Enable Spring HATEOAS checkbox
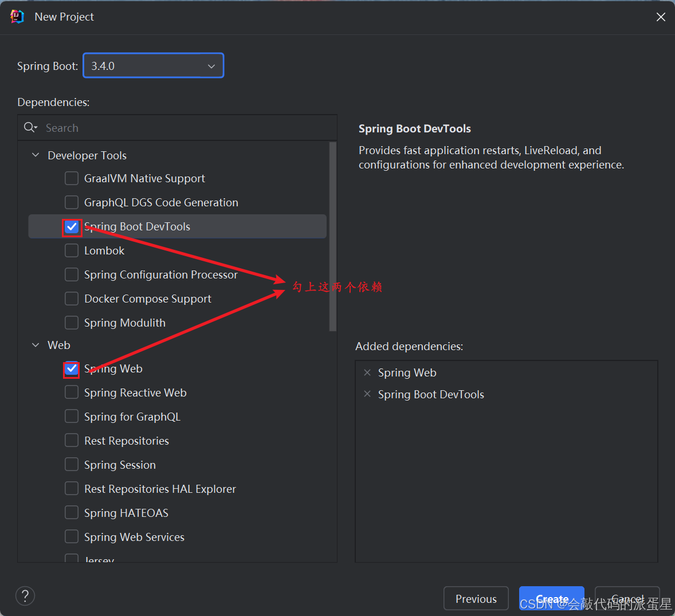 72,513
